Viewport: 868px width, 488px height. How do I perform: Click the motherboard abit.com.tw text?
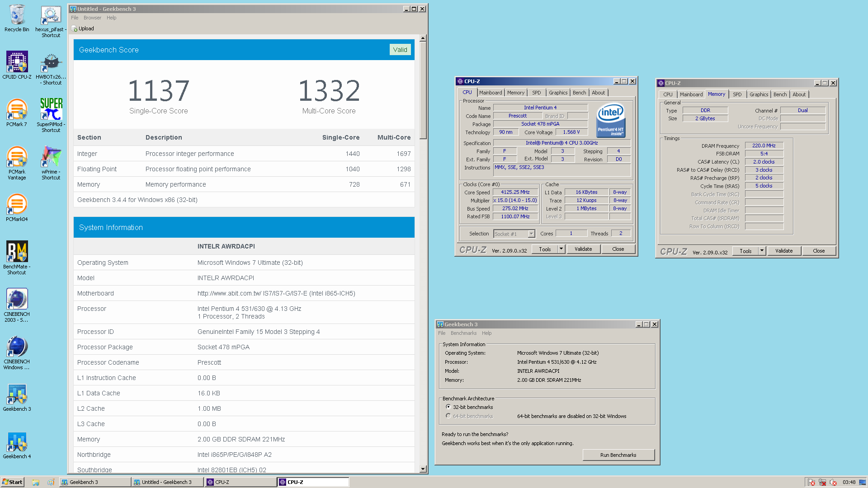click(x=276, y=293)
